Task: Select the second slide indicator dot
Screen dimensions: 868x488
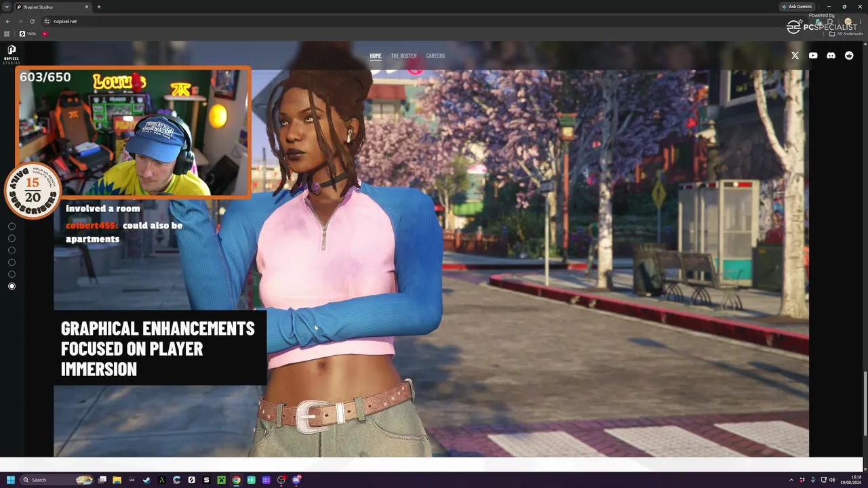Action: (x=12, y=239)
